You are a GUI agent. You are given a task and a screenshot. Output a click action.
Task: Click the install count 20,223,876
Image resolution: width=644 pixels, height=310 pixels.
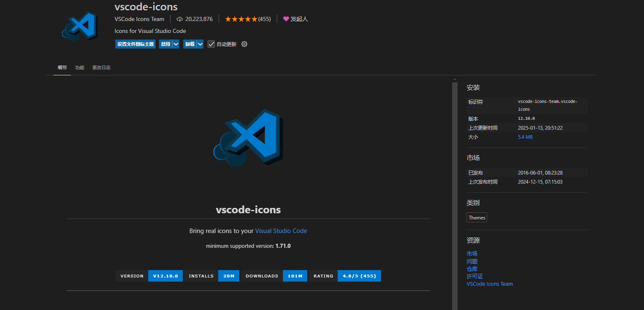click(x=199, y=19)
